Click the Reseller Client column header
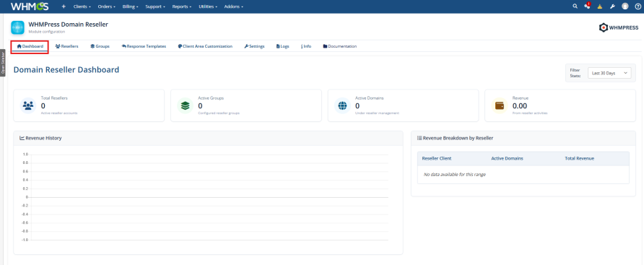 (437, 158)
